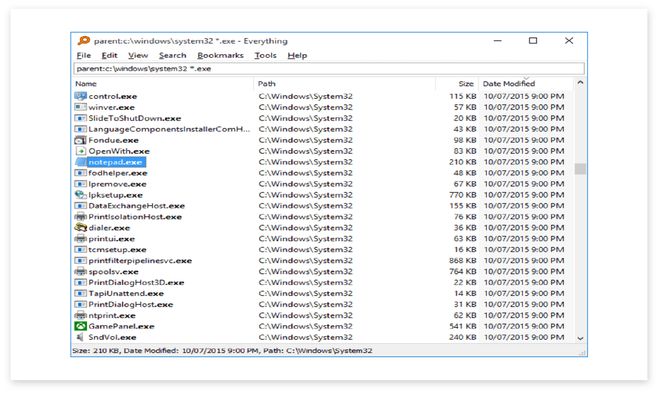Maximize the Everything window
The width and height of the screenshot is (660, 394).
pos(533,41)
